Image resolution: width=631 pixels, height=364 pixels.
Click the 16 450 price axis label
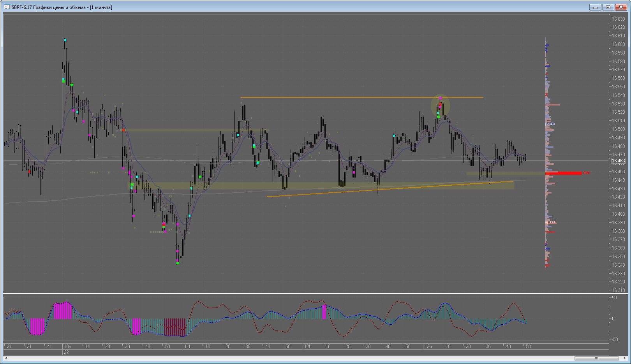pyautogui.click(x=618, y=172)
